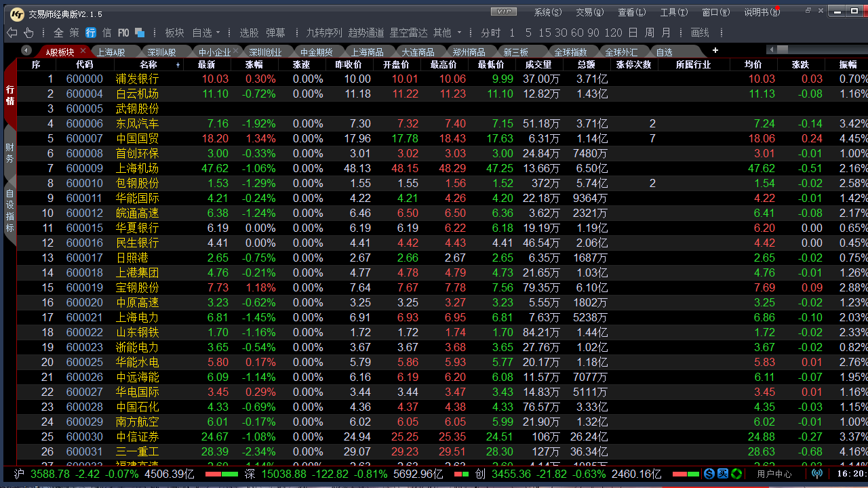Select 中国国贸 stock row name
The width and height of the screenshot is (868, 488).
point(137,138)
